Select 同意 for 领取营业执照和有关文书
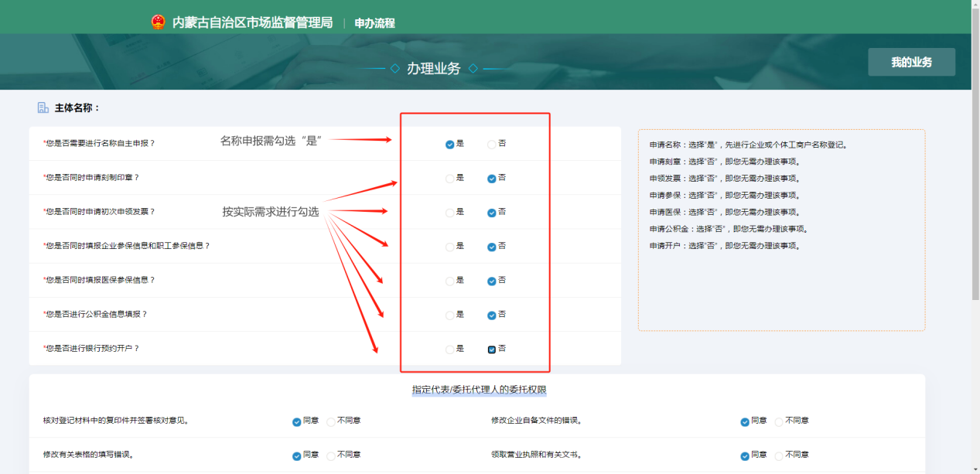 [745, 456]
